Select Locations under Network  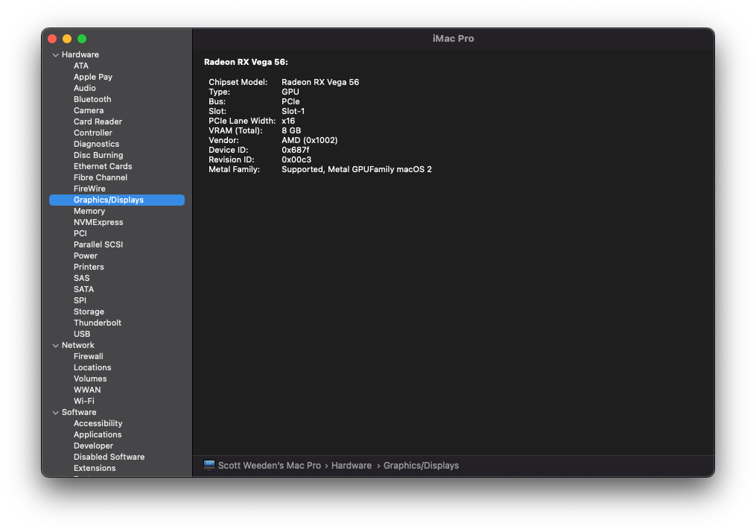coord(92,367)
